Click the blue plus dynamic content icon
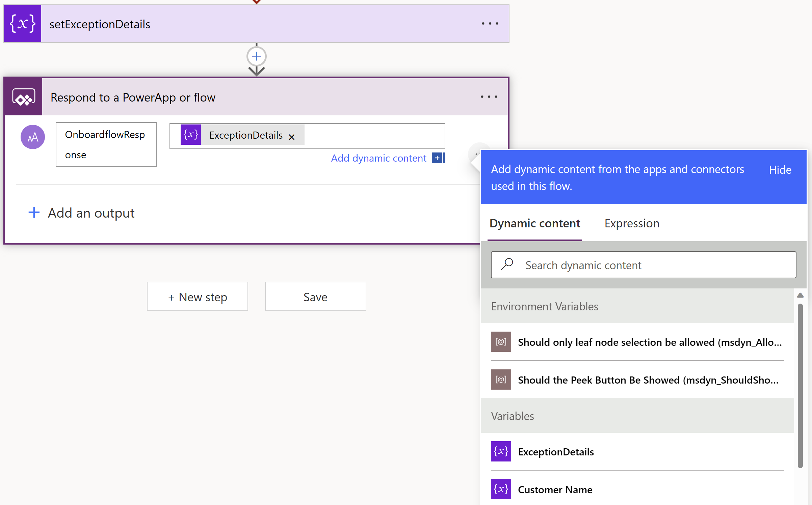Screen dimensions: 812x505 point(438,158)
